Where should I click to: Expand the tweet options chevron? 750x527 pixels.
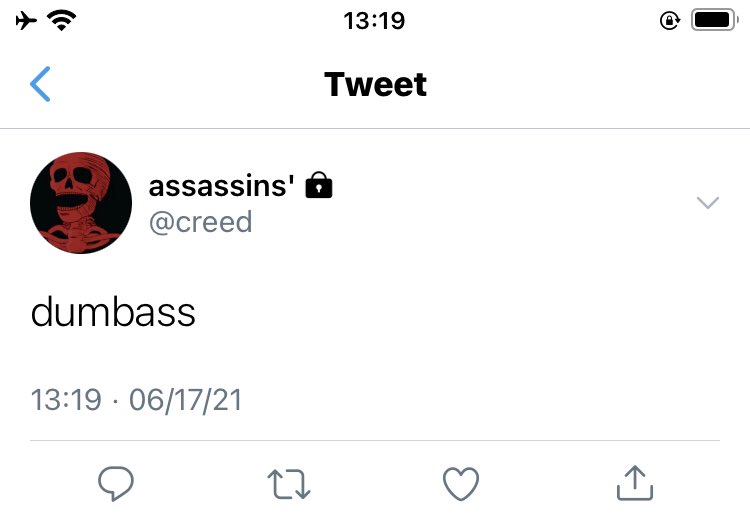708,202
